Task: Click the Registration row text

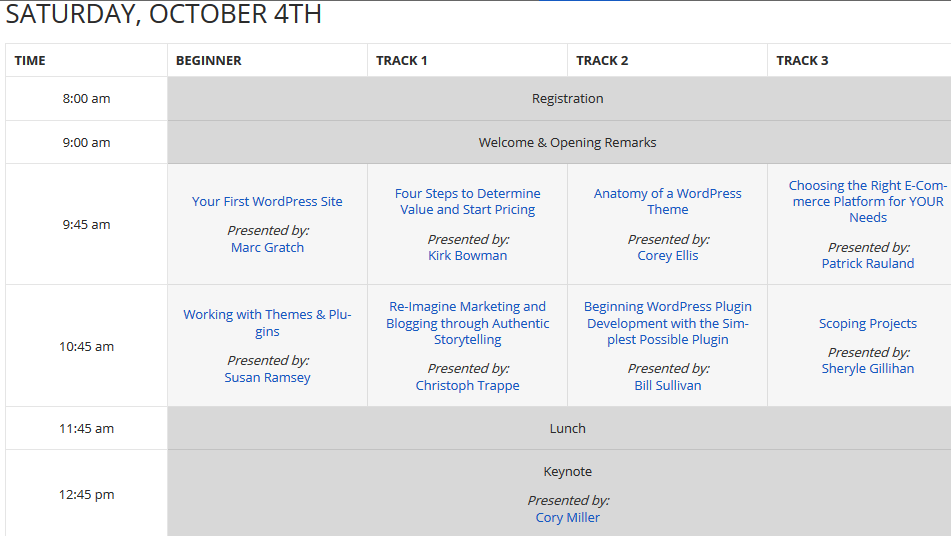Action: coord(567,98)
